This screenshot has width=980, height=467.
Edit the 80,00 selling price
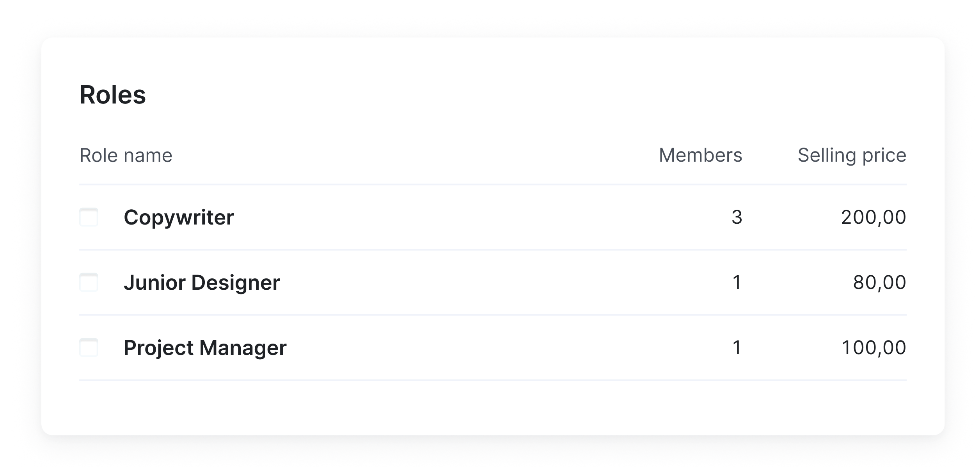pyautogui.click(x=879, y=282)
